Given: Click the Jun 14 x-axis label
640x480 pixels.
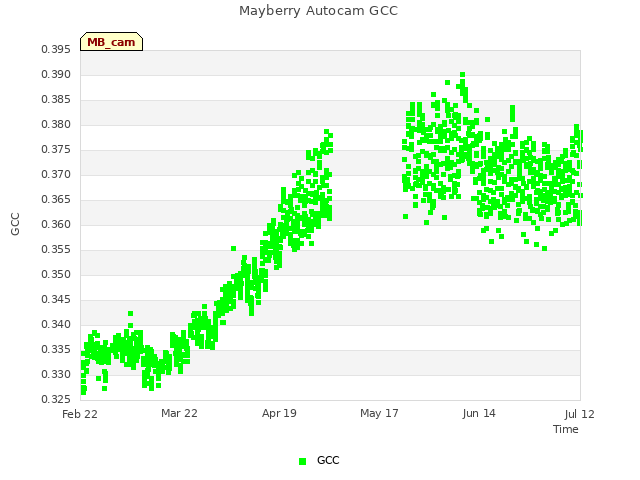Looking at the screenshot, I should tap(479, 413).
